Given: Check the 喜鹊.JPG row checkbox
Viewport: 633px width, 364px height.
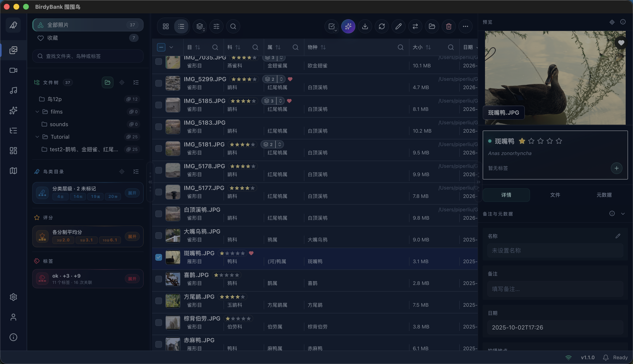Looking at the screenshot, I should point(158,279).
